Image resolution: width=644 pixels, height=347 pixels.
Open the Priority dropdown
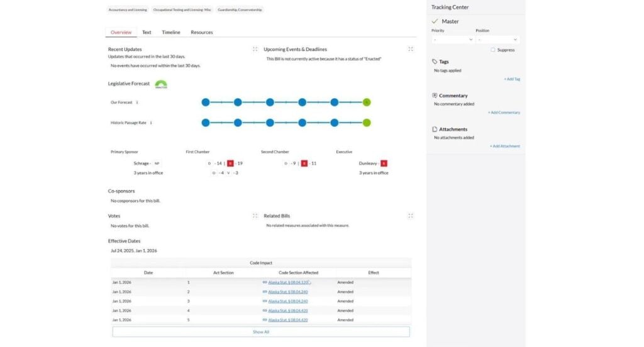pyautogui.click(x=453, y=40)
